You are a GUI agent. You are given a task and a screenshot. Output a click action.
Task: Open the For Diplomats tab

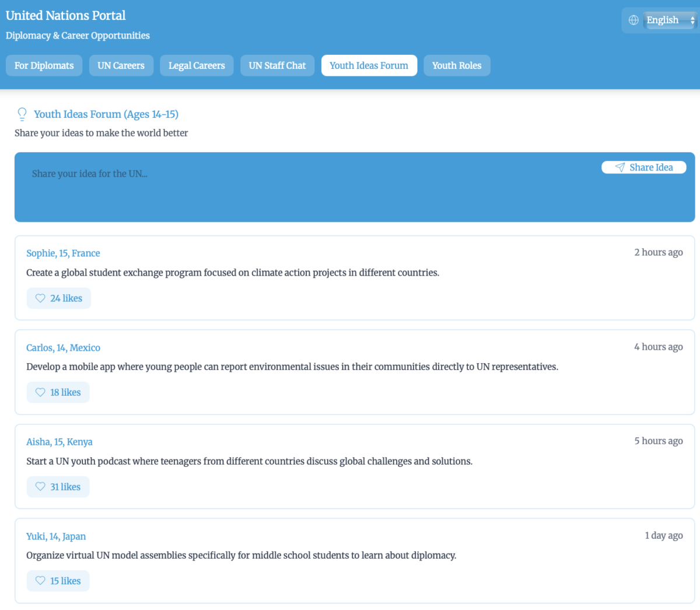pos(44,65)
